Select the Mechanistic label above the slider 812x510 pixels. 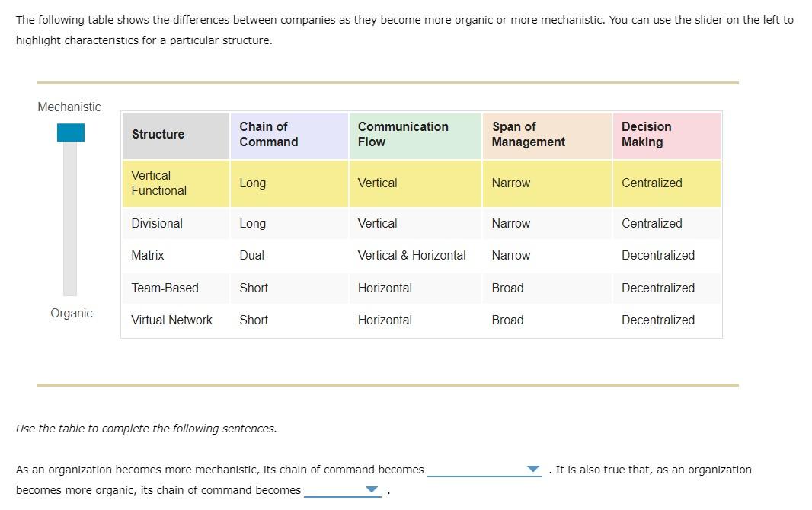point(69,107)
